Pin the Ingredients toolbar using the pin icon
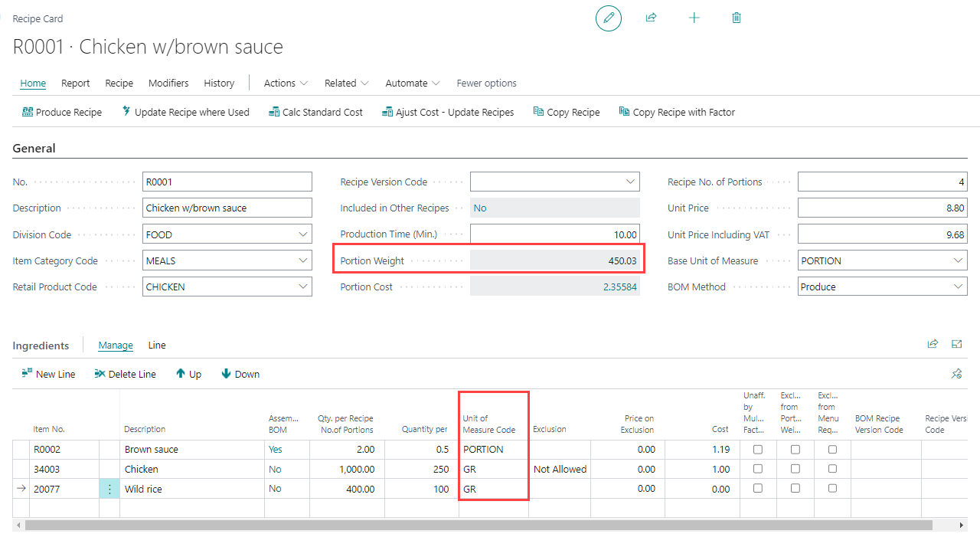Viewport: 980px width, 547px height. point(956,374)
